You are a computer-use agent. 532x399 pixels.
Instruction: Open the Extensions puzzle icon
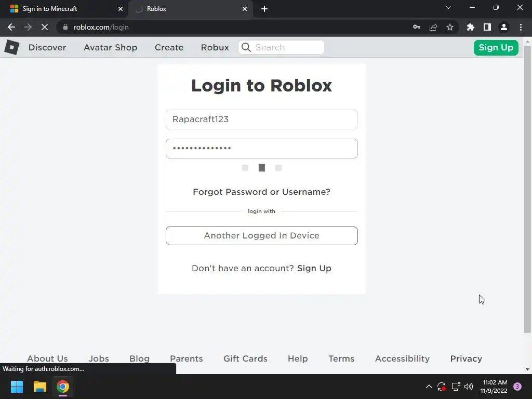pos(471,27)
